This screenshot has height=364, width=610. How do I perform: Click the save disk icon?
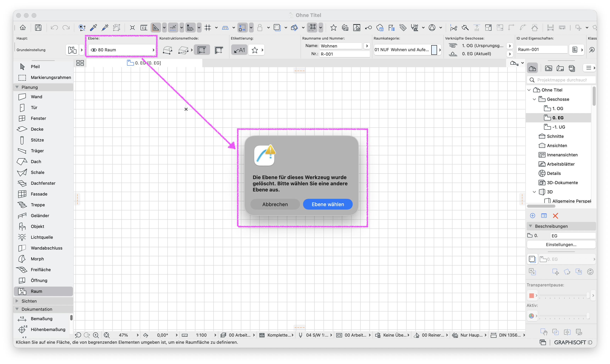pyautogui.click(x=38, y=27)
